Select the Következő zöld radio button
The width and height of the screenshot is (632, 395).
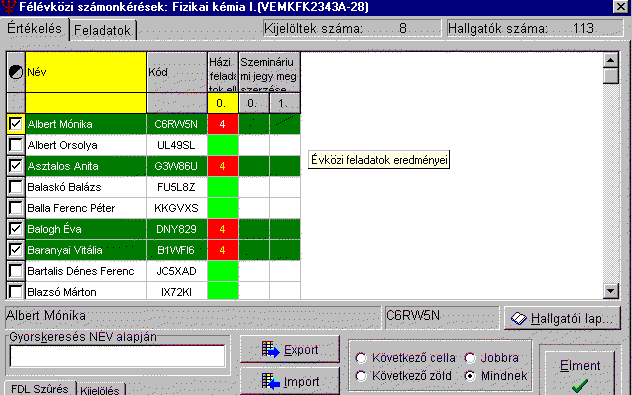[x=361, y=376]
